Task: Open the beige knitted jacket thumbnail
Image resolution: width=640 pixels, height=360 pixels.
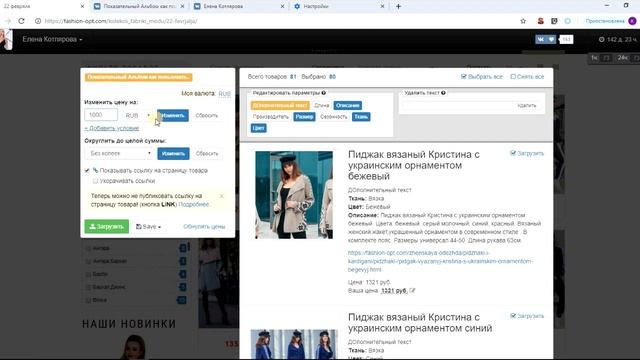Action: pyautogui.click(x=294, y=195)
